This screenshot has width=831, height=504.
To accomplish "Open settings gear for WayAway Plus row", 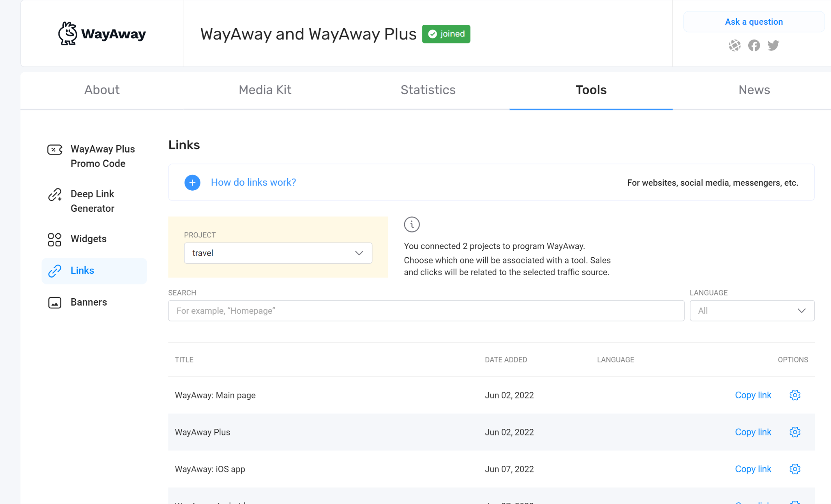I will 795,432.
